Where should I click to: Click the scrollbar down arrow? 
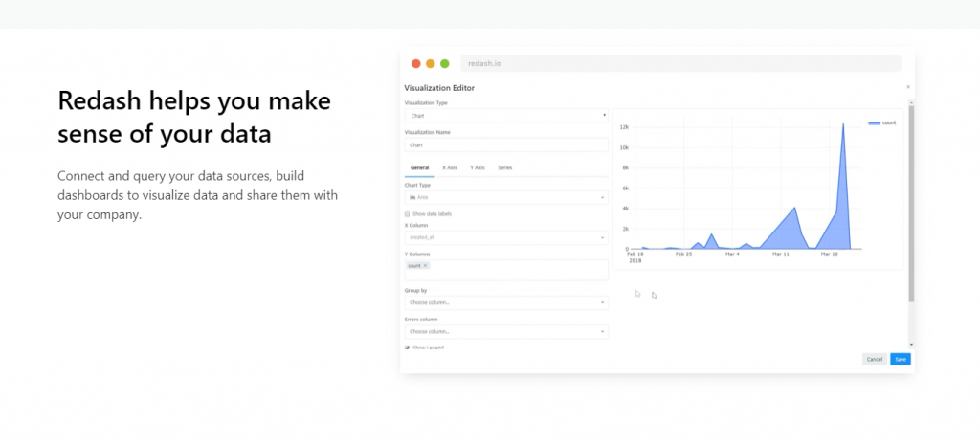[x=911, y=345]
